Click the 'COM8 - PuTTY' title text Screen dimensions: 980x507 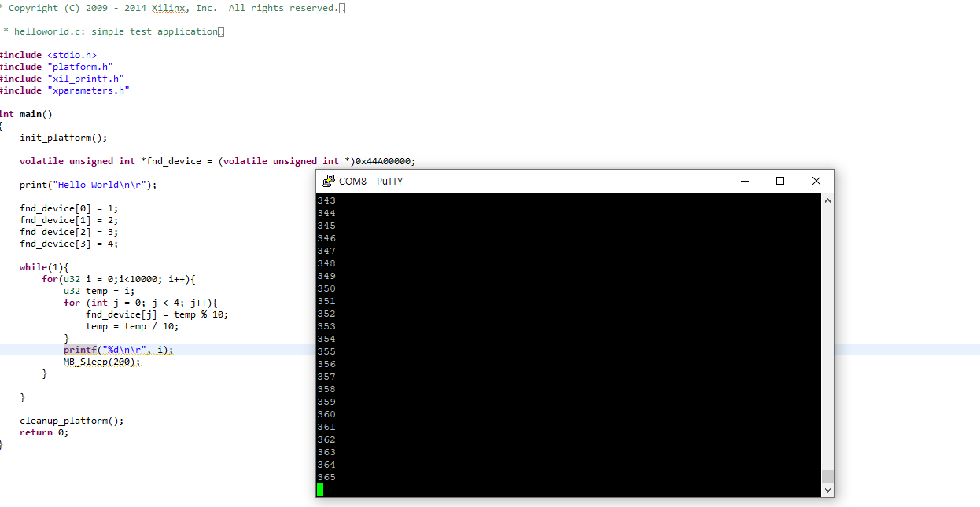(371, 181)
